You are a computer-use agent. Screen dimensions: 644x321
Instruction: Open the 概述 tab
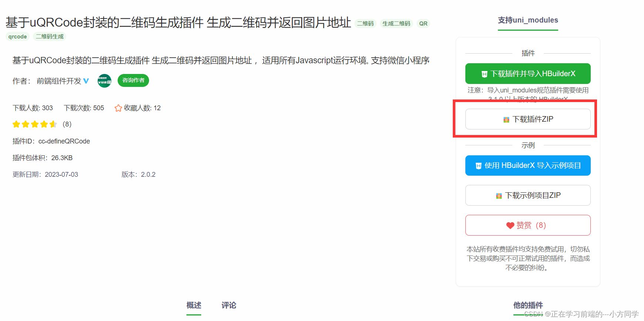tap(194, 305)
